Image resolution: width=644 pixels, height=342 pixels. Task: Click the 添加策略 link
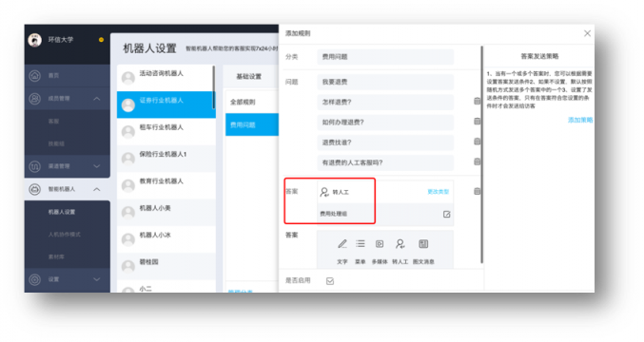580,120
